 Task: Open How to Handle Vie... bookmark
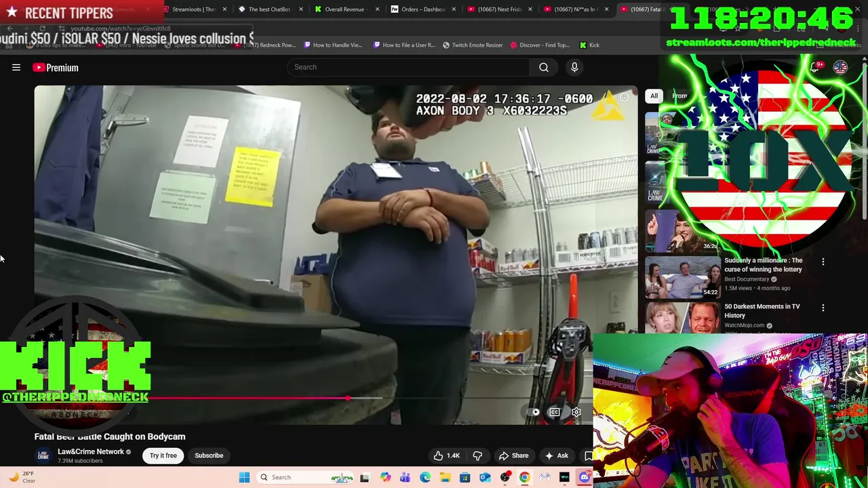[x=332, y=45]
